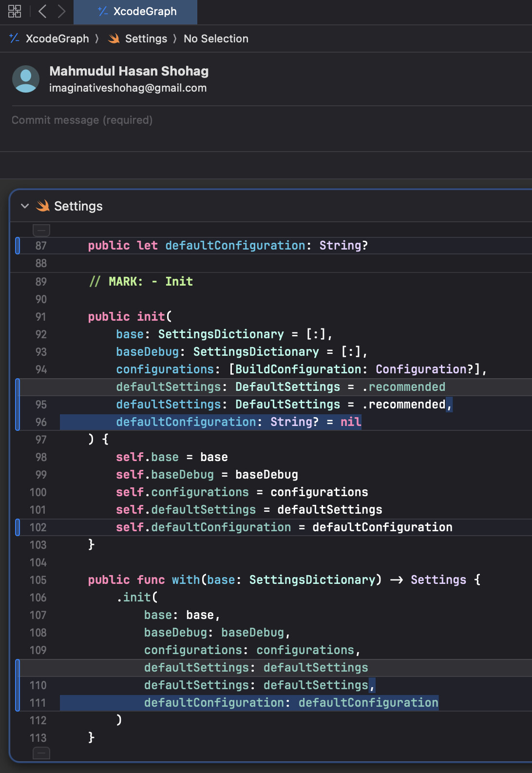Viewport: 532px width, 773px height.
Task: Focus the Commit message field
Action: [271, 120]
